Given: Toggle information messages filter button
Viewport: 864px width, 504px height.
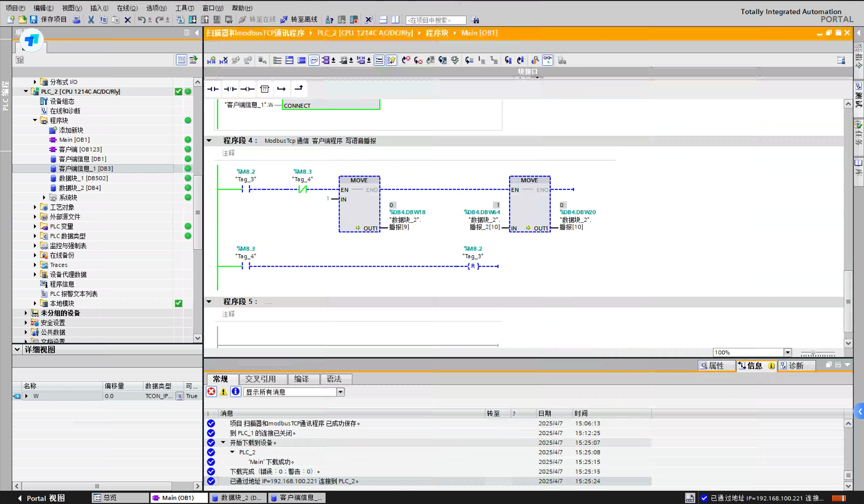Looking at the screenshot, I should tap(236, 392).
